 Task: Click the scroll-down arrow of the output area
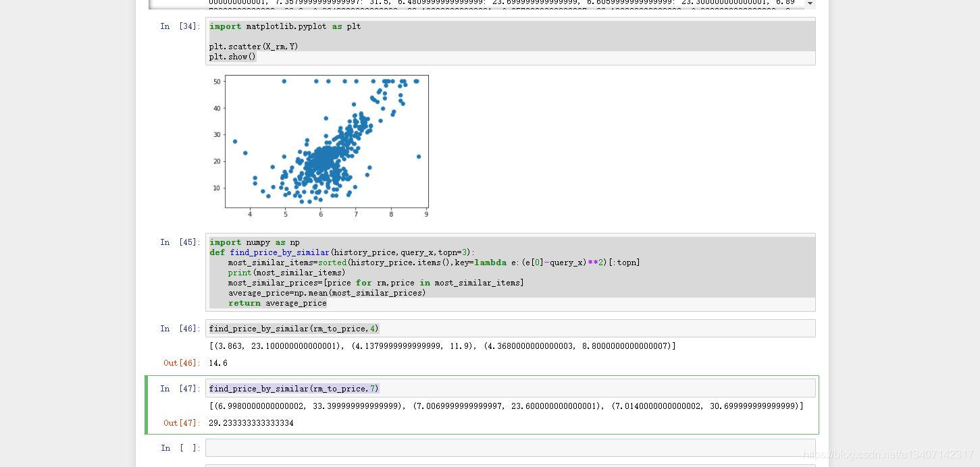tap(810, 4)
